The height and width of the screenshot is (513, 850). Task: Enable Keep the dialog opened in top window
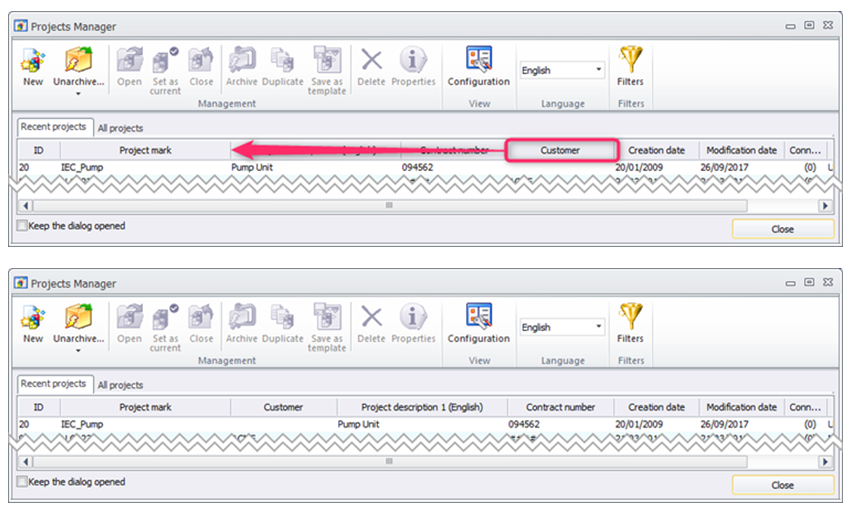(22, 226)
